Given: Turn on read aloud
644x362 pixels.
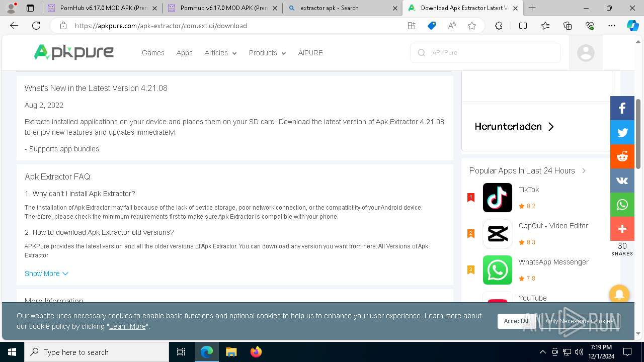Looking at the screenshot, I should tap(452, 26).
